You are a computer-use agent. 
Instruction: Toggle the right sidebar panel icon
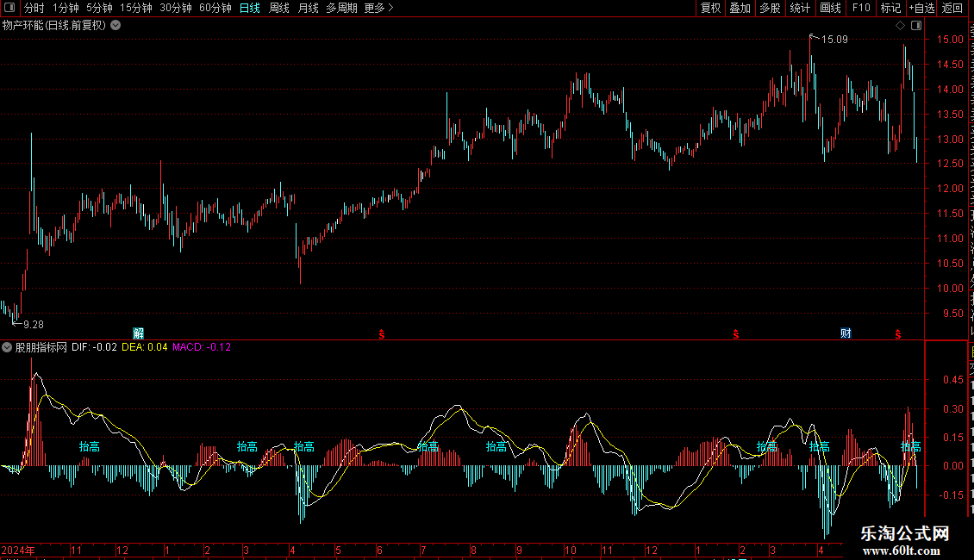coord(916,26)
